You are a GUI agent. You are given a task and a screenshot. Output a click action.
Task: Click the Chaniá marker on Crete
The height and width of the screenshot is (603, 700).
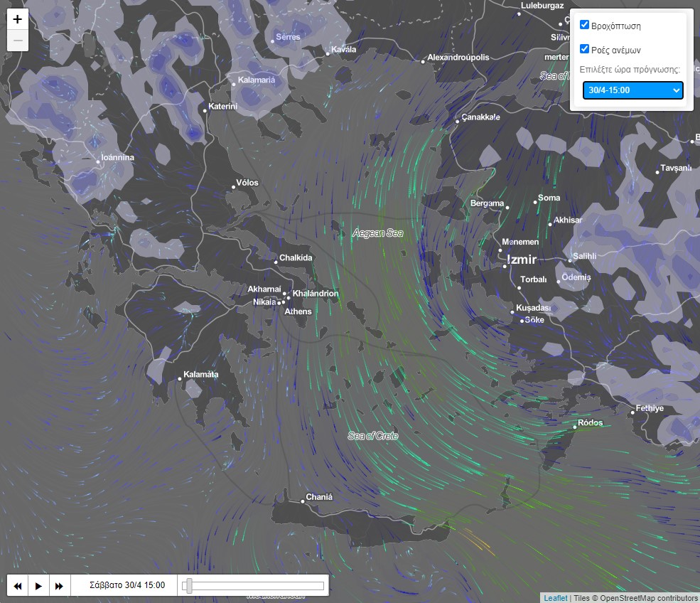pyautogui.click(x=303, y=501)
